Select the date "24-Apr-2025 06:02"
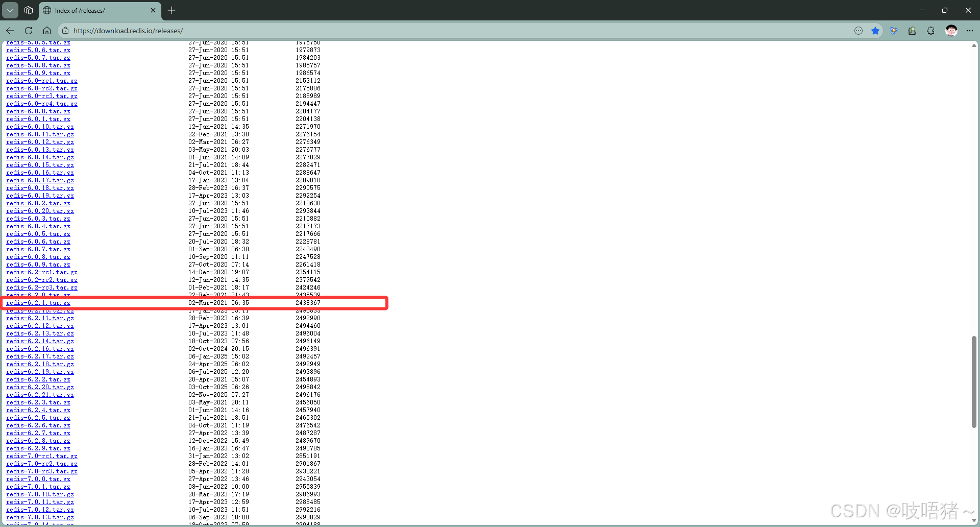 [218, 364]
